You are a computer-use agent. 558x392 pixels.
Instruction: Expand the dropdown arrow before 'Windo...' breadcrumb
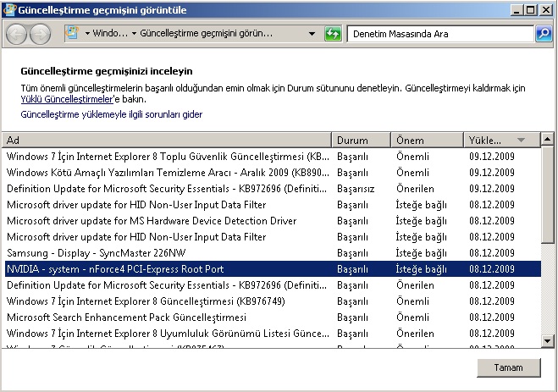(88, 34)
